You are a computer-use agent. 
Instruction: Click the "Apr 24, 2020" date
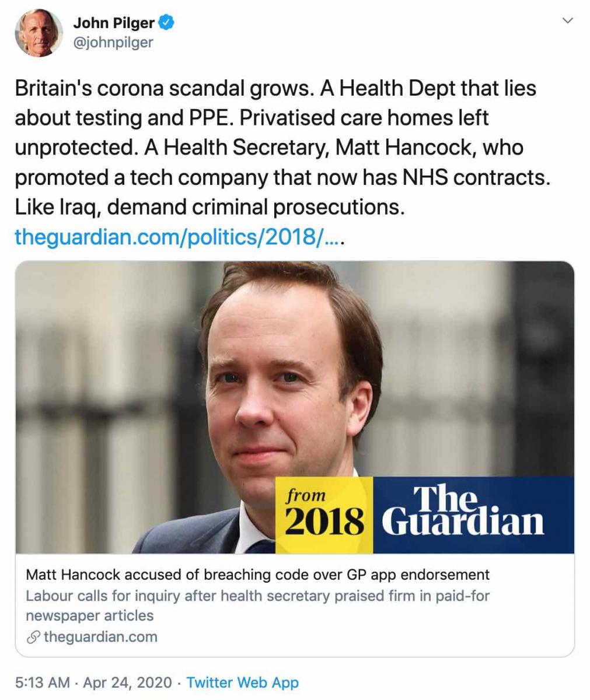(x=127, y=682)
